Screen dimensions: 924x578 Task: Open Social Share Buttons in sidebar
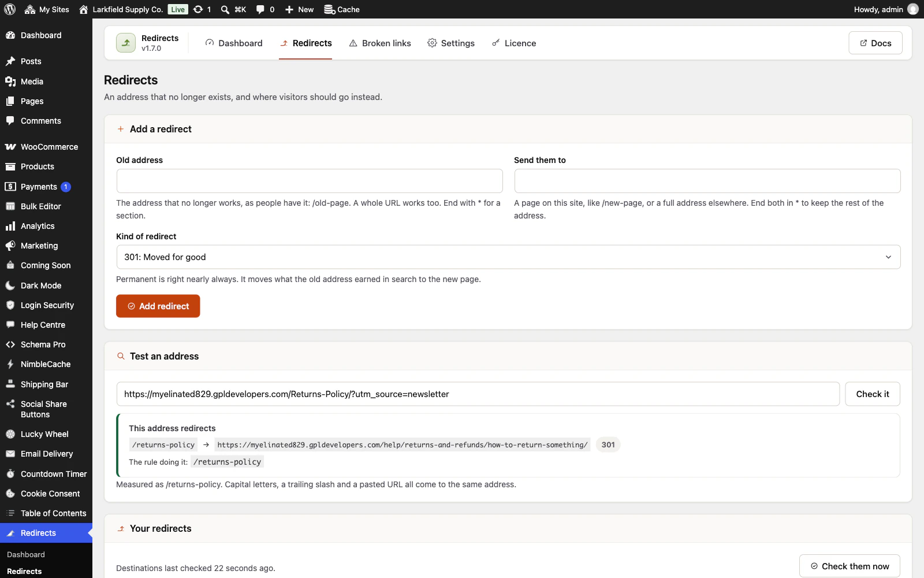click(x=46, y=409)
